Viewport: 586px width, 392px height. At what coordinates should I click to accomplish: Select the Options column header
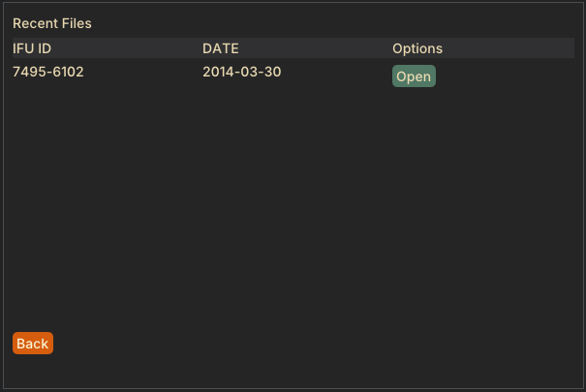pyautogui.click(x=417, y=48)
